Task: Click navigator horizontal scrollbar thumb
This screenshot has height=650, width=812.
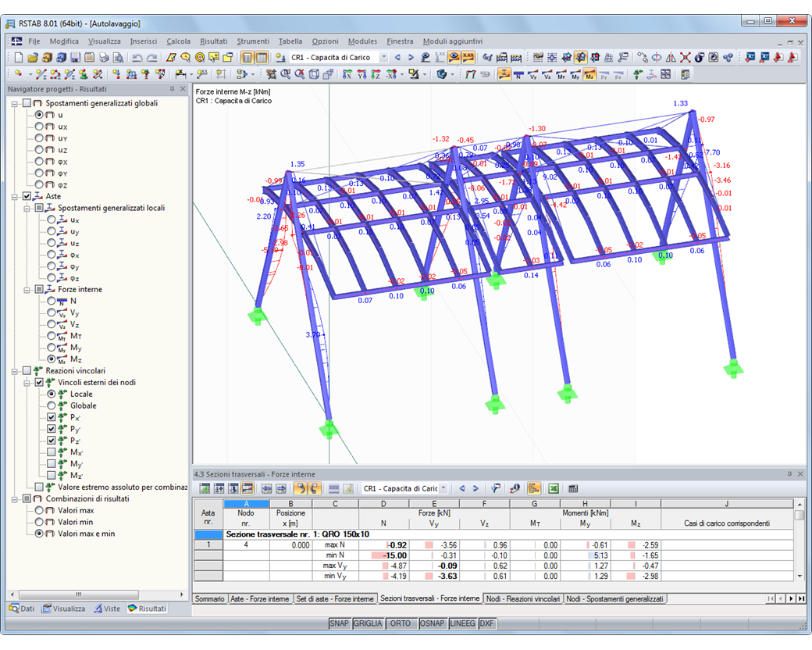Action: pyautogui.click(x=79, y=595)
